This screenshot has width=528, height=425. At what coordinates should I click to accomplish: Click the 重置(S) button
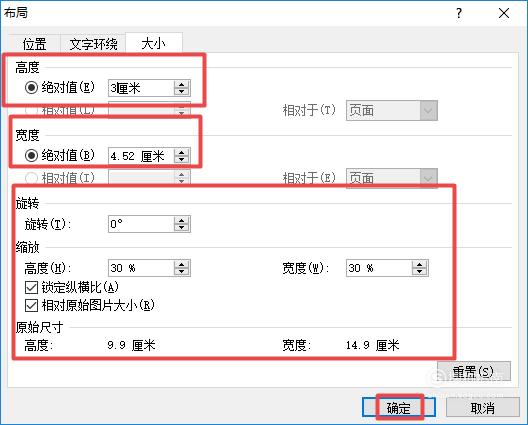pyautogui.click(x=474, y=371)
